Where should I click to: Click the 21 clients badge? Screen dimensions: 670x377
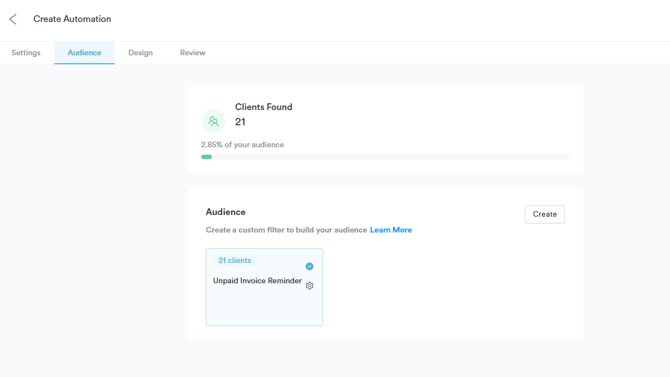click(235, 260)
